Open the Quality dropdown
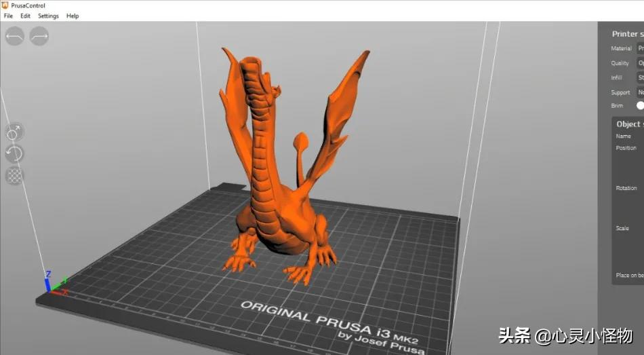The height and width of the screenshot is (355, 644). (641, 63)
